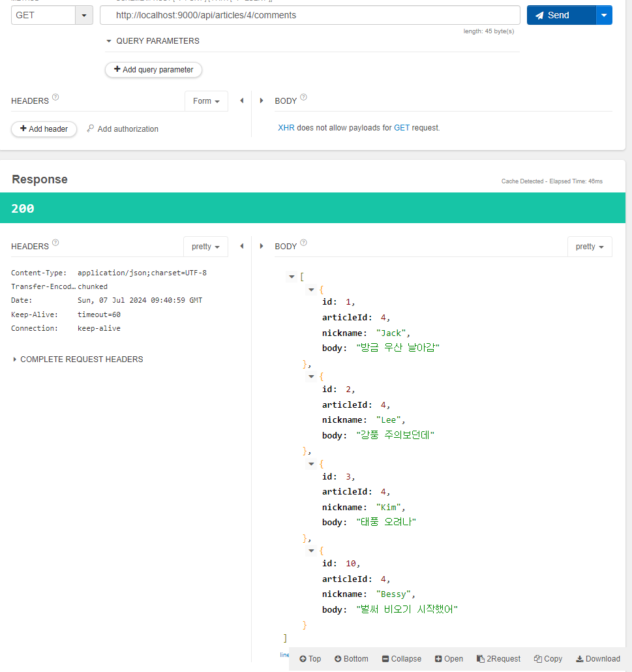This screenshot has width=632, height=672.
Task: Jump to Top of response
Action: click(310, 659)
